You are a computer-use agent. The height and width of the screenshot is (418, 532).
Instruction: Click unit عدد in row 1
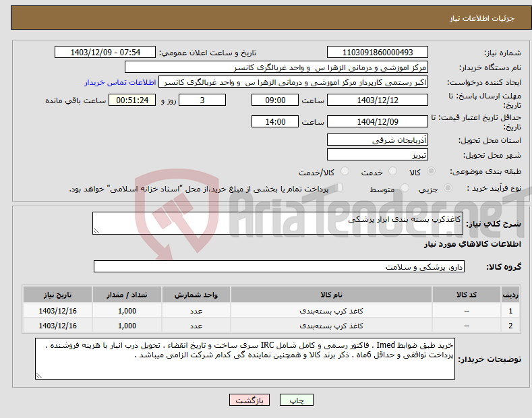point(196,311)
